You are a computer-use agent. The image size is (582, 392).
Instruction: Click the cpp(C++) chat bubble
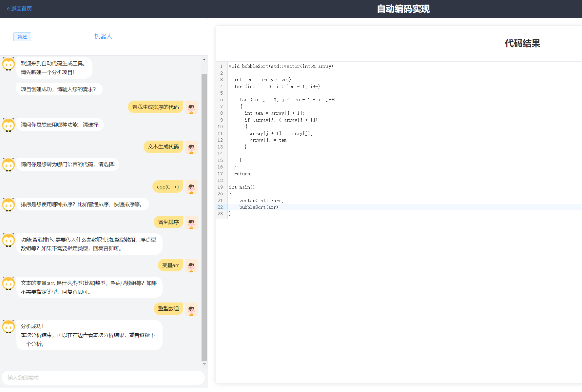pyautogui.click(x=168, y=187)
